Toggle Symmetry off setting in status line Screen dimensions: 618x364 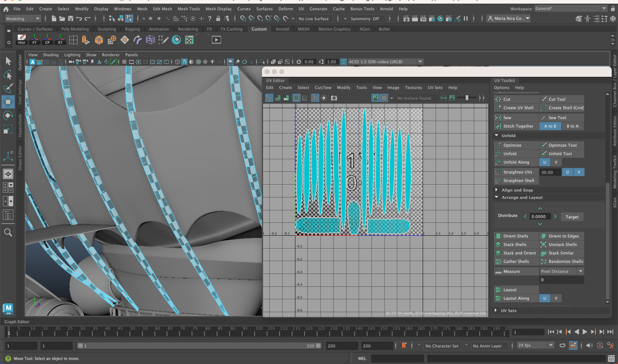pyautogui.click(x=366, y=18)
